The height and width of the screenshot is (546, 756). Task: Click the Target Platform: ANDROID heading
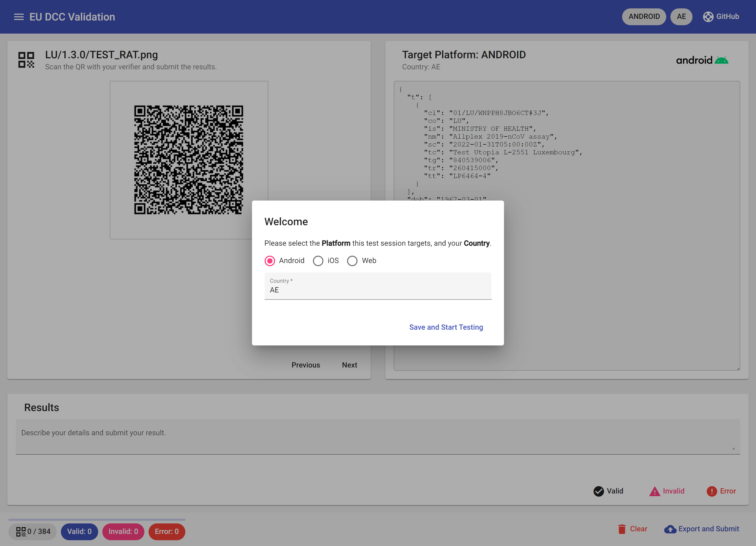[464, 55]
